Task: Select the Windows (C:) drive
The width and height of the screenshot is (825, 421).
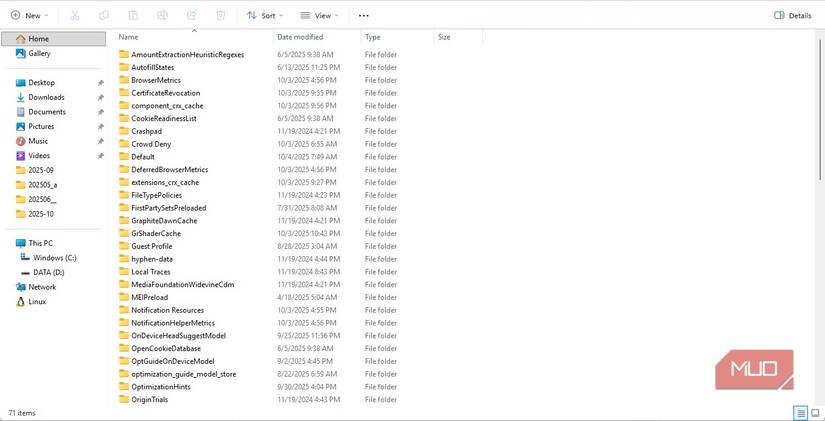Action: 55,257
